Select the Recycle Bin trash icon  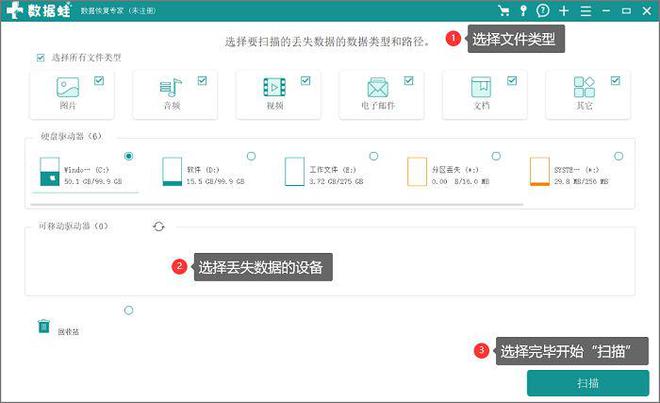click(44, 326)
